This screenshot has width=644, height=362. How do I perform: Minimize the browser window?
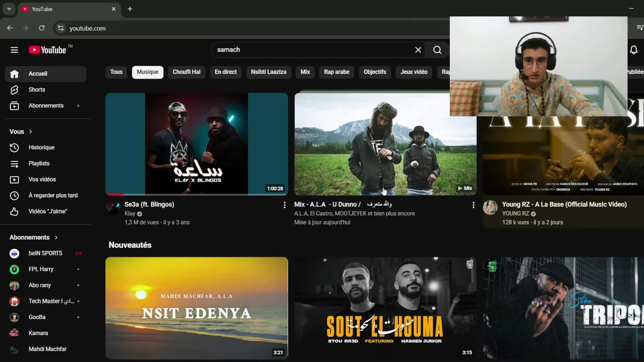[x=631, y=9]
